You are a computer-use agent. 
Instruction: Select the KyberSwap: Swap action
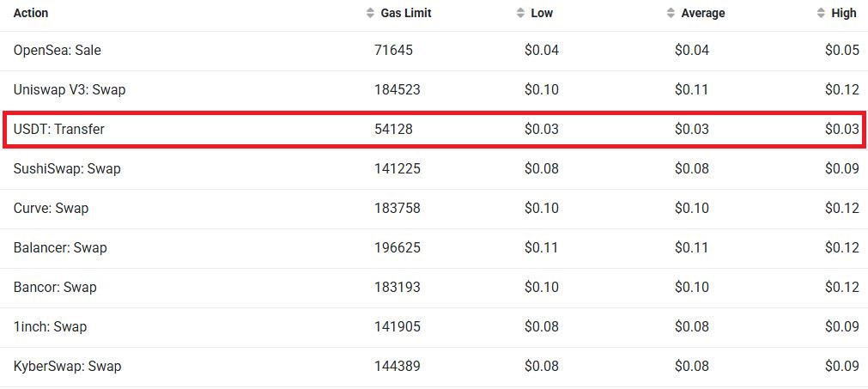[x=67, y=367]
